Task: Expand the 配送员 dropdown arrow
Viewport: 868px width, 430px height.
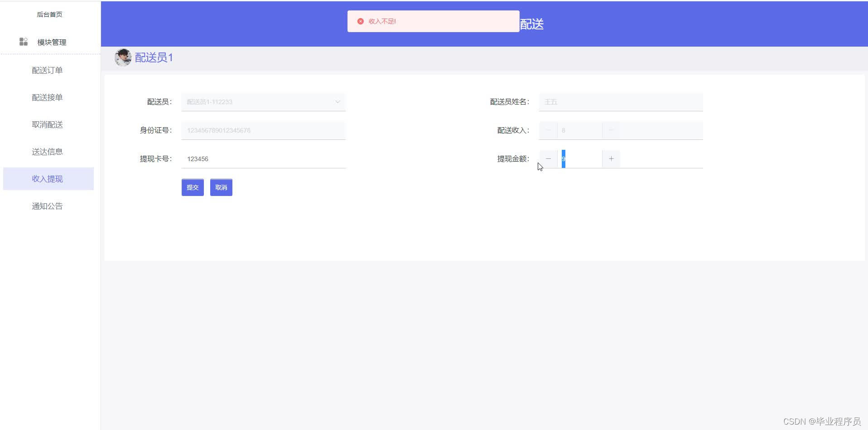Action: click(x=338, y=102)
